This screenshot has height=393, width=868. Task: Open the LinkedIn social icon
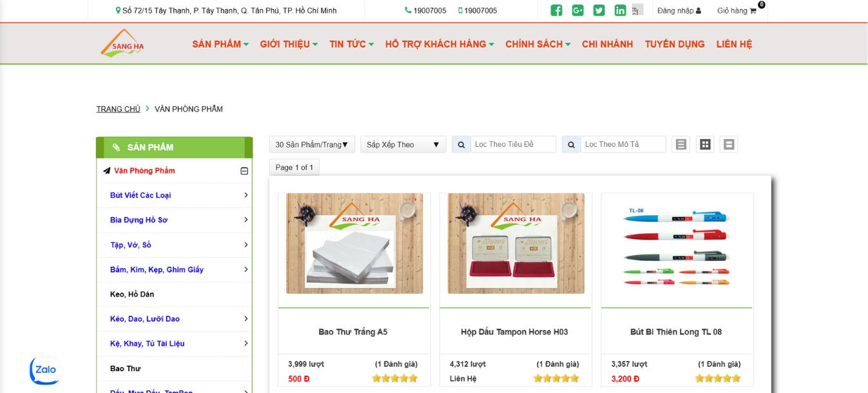[620, 10]
